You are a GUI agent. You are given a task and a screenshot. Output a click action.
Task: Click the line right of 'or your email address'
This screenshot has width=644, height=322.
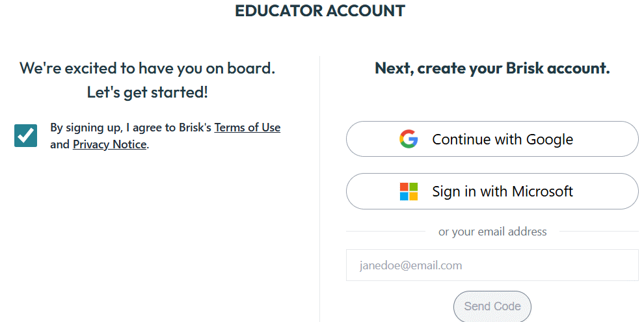point(598,232)
